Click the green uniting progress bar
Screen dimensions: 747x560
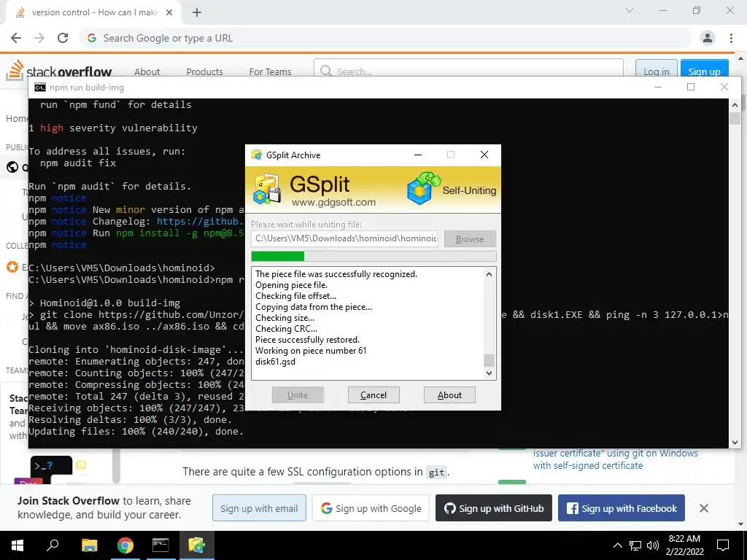coord(373,256)
